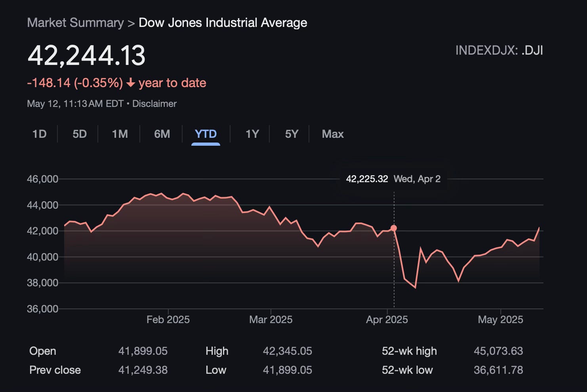Switch to the 6M range tab
Screen dimensions: 587x392
[x=162, y=134]
